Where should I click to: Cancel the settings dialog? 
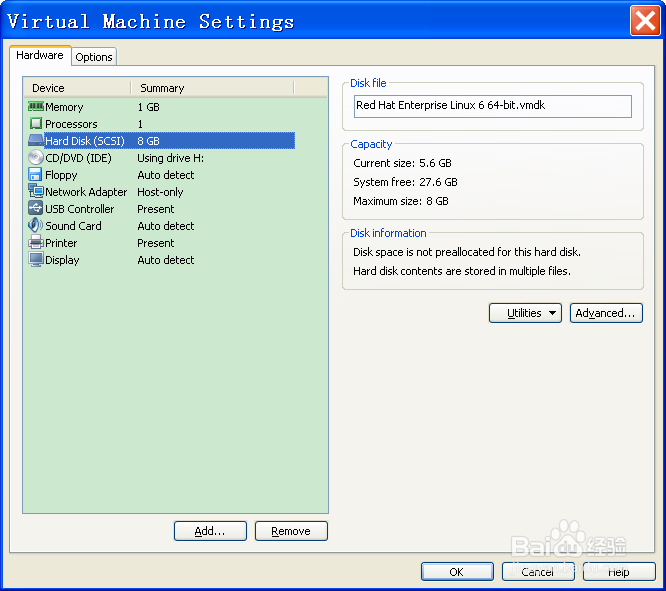pos(538,572)
